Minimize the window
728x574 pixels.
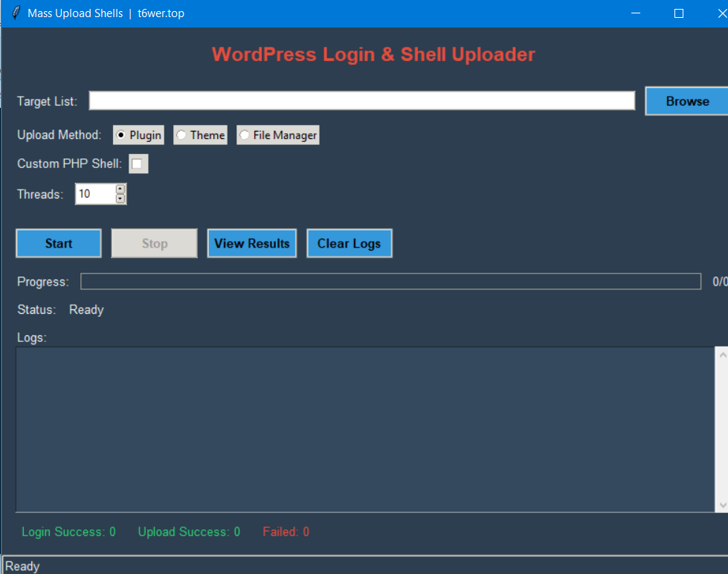(636, 13)
